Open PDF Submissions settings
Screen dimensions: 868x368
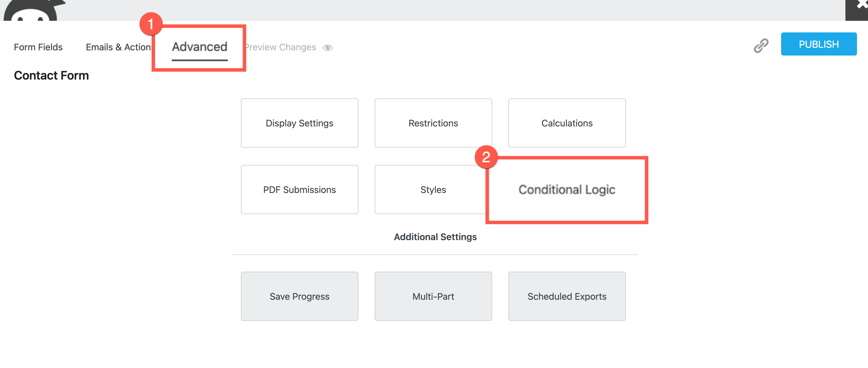[x=299, y=189]
